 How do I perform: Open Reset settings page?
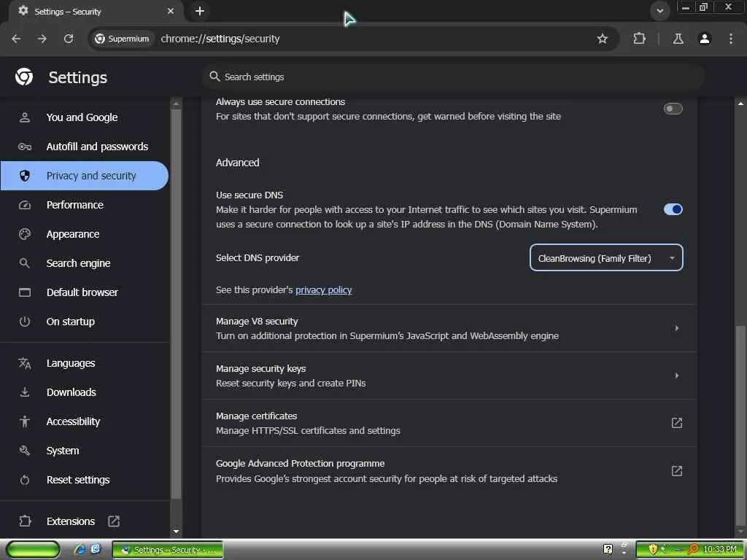[85, 480]
